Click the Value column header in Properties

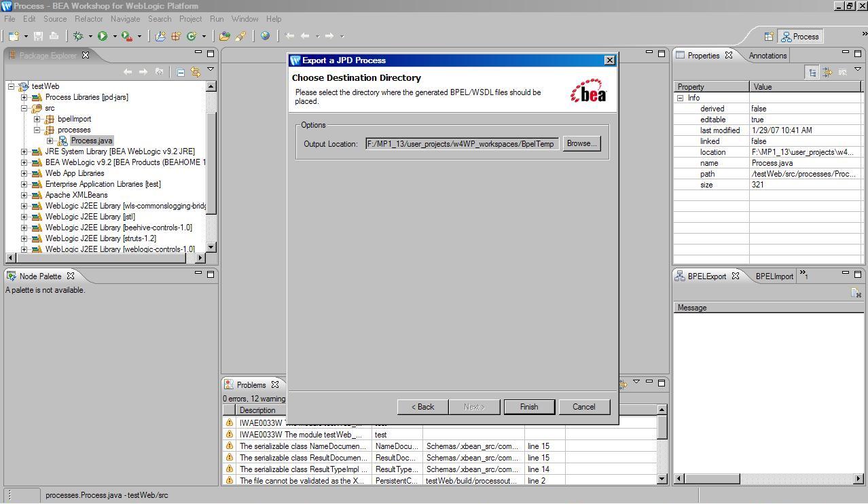coord(807,87)
